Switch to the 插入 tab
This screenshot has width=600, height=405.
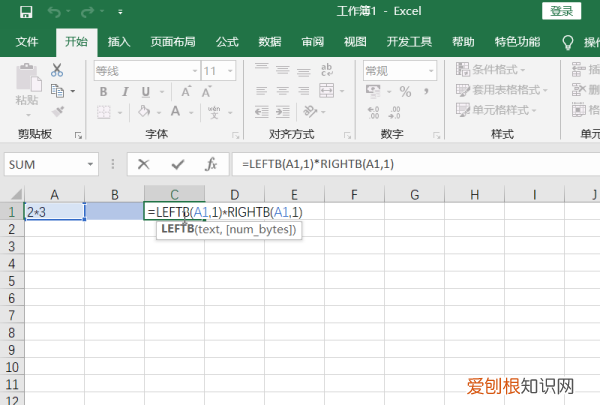tap(119, 41)
